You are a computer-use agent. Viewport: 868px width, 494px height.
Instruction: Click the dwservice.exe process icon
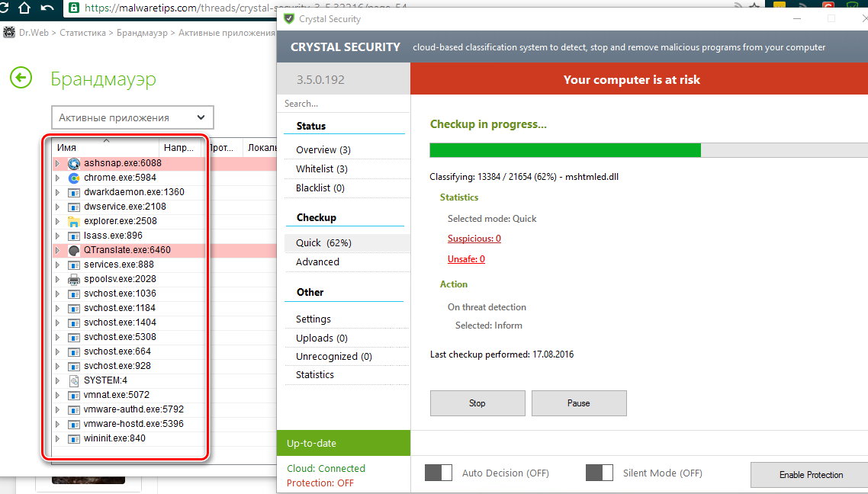74,207
